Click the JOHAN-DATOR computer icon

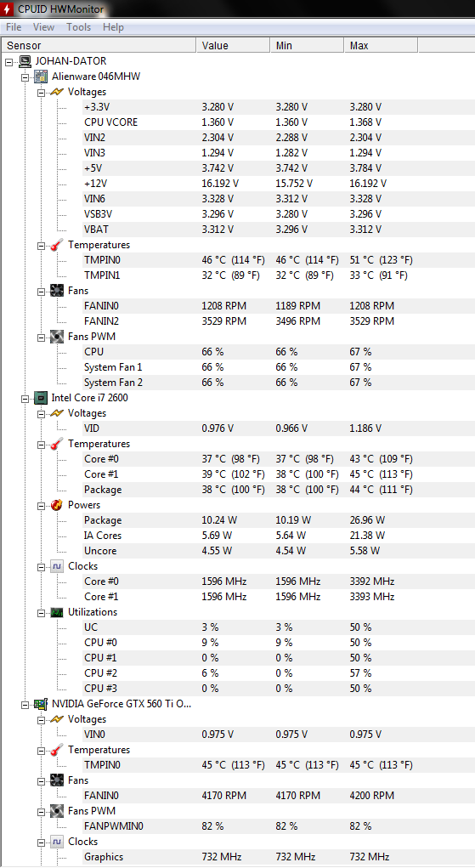(x=25, y=61)
